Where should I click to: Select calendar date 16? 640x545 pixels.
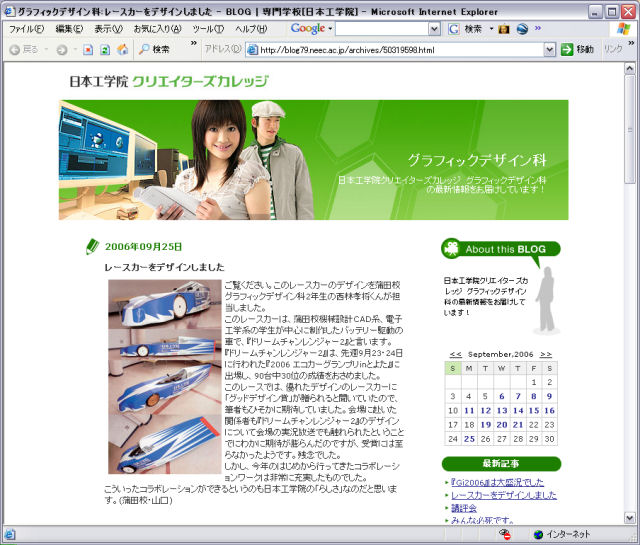click(549, 410)
